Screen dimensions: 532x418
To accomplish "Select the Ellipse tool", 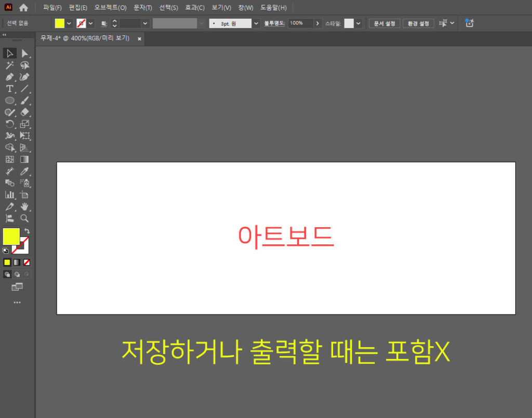I will coord(9,100).
